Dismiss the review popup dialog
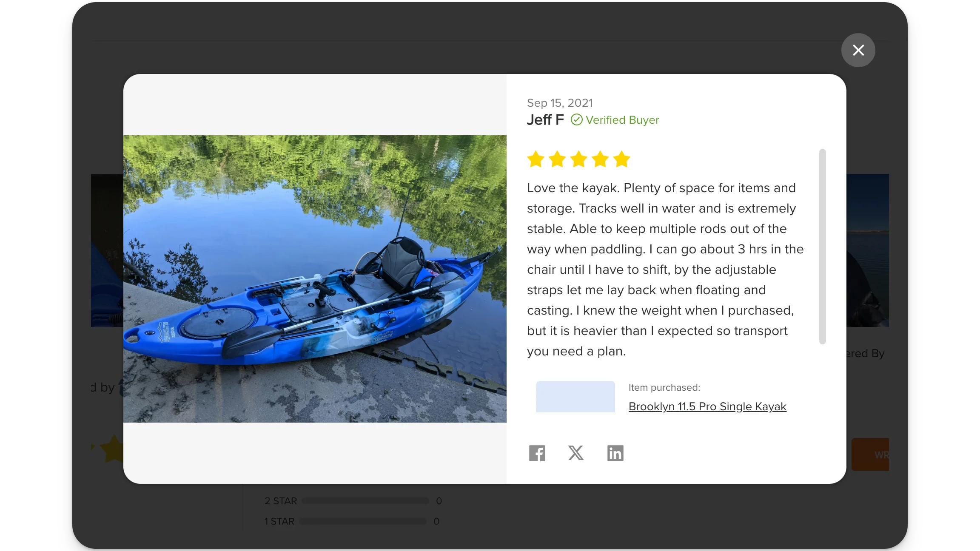This screenshot has width=980, height=551. pos(858,50)
